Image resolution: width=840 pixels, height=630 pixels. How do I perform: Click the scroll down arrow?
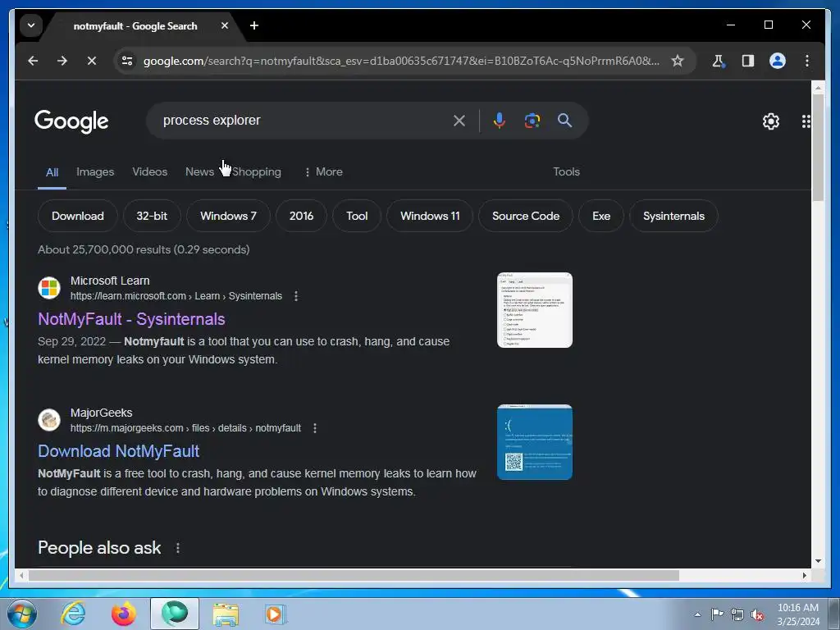tap(818, 561)
